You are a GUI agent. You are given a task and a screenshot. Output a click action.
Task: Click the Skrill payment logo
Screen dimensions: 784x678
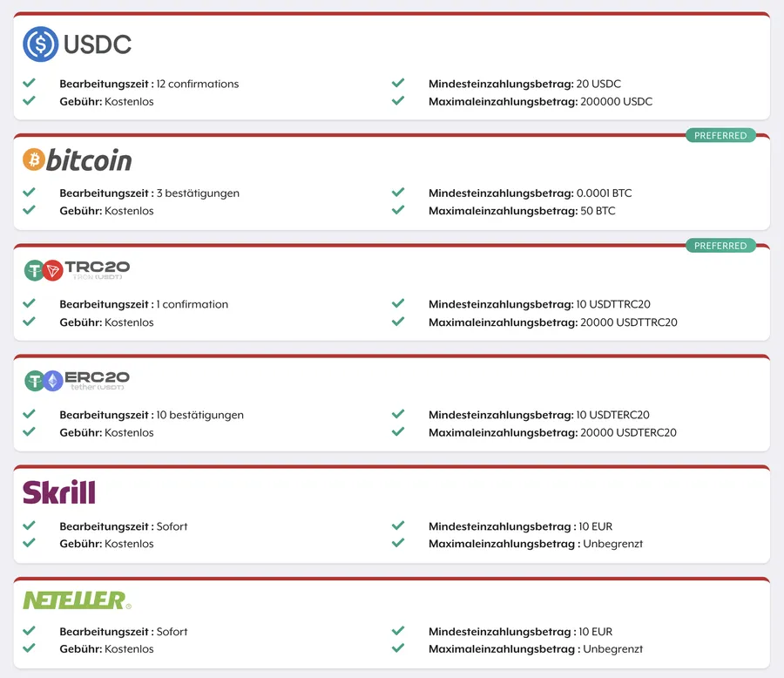tap(59, 492)
